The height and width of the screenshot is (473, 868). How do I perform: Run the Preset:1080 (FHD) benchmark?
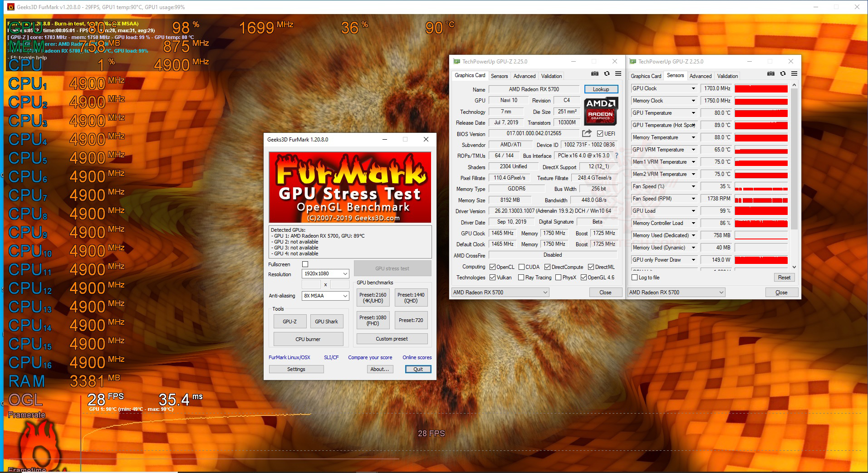[373, 320]
